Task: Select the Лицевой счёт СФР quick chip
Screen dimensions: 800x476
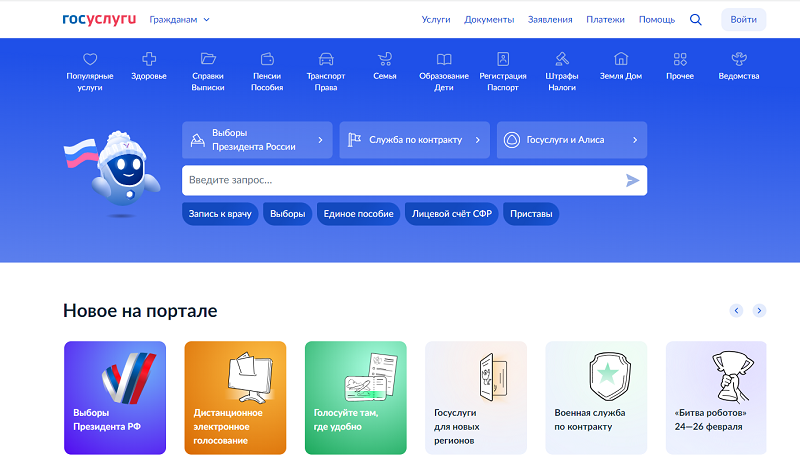Action: coord(452,214)
